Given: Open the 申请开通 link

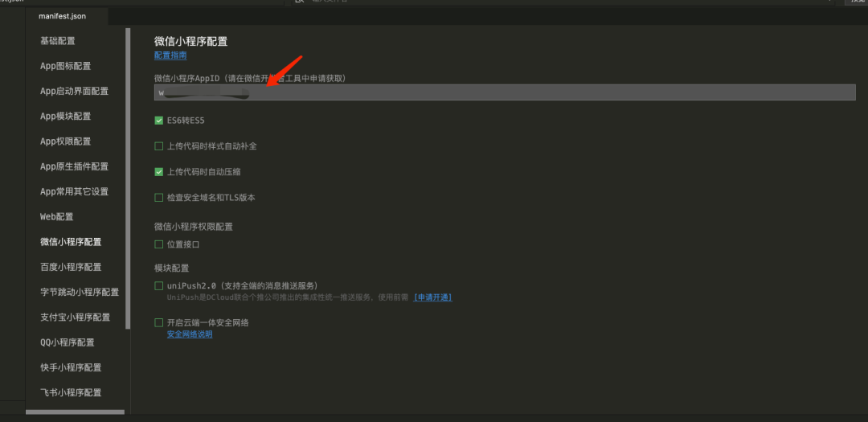Looking at the screenshot, I should click(433, 297).
